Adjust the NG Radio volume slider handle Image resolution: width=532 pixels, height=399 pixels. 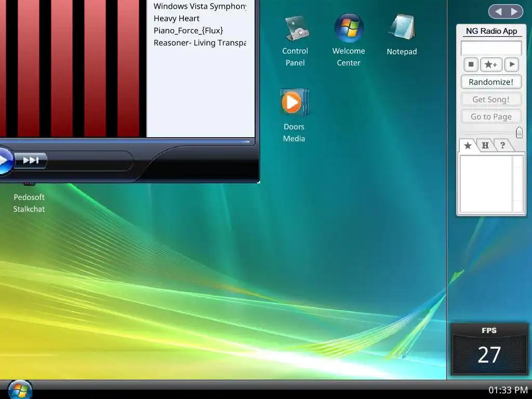point(519,132)
